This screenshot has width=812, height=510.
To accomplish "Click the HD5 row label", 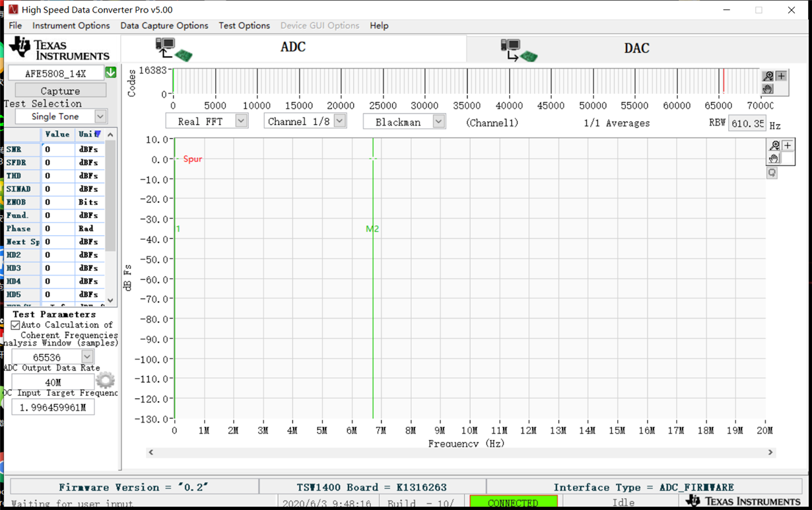I will 14,295.
